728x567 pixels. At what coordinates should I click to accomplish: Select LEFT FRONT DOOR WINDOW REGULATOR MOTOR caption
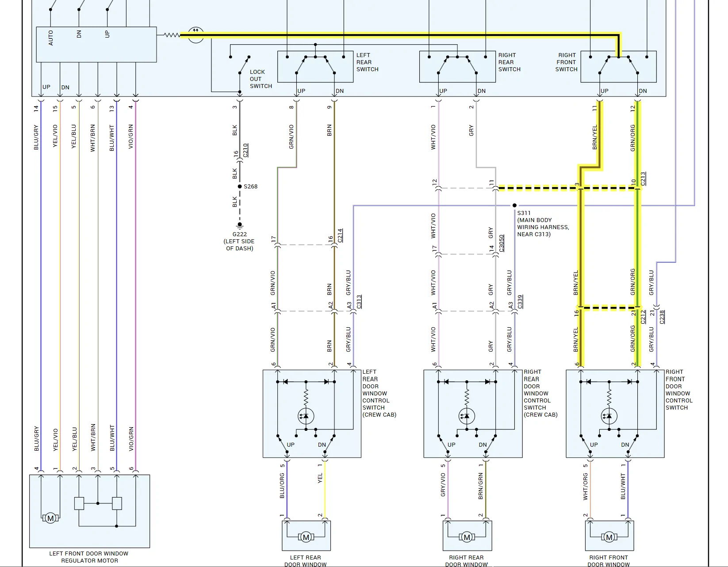pyautogui.click(x=89, y=557)
